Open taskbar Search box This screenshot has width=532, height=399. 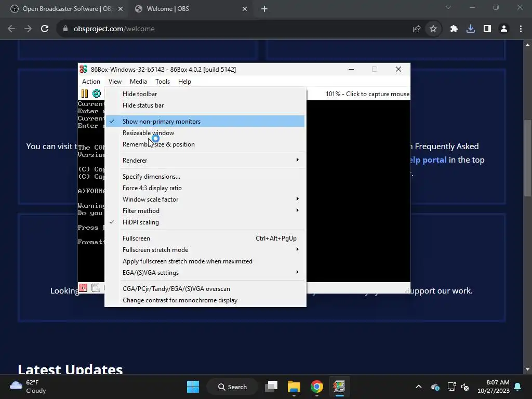[x=232, y=387]
